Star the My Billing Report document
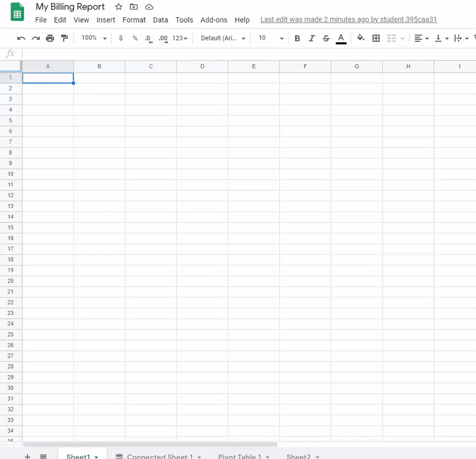 pyautogui.click(x=118, y=7)
